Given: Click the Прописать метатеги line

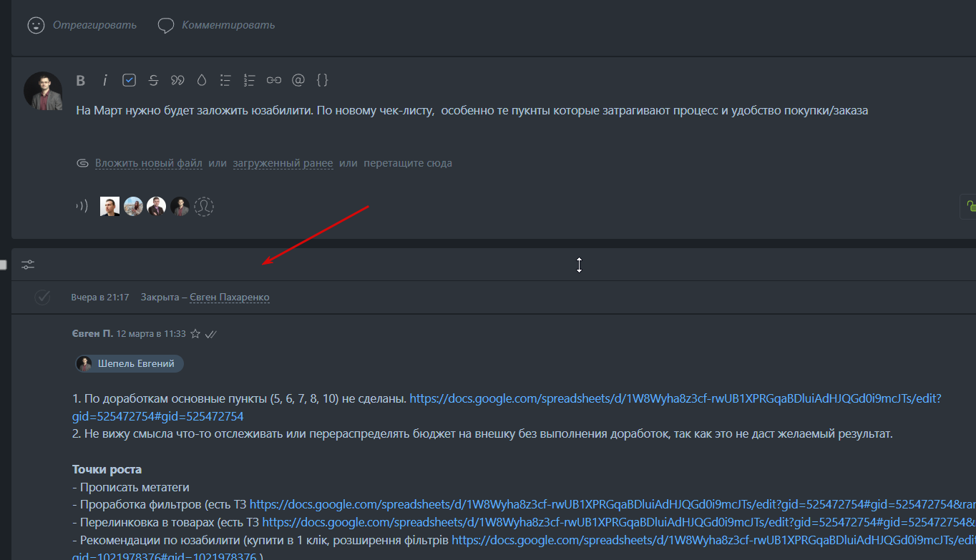Looking at the screenshot, I should click(x=131, y=487).
